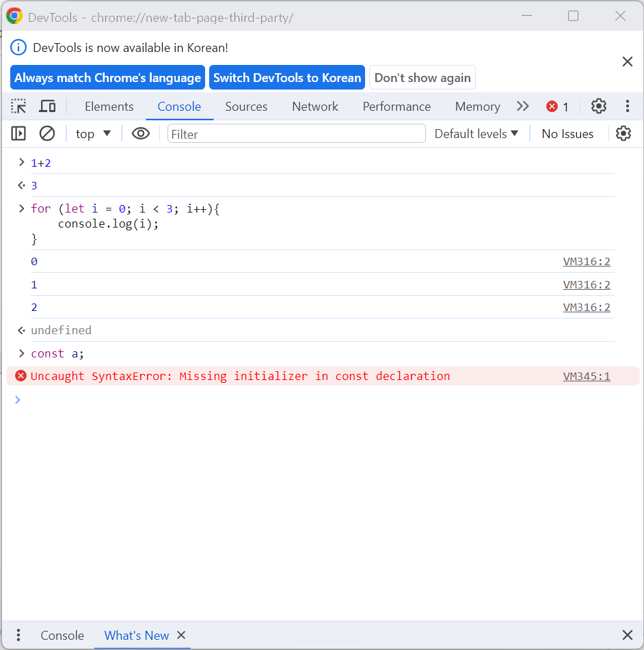
Task: Click the for loop code entry
Action: coord(125,224)
